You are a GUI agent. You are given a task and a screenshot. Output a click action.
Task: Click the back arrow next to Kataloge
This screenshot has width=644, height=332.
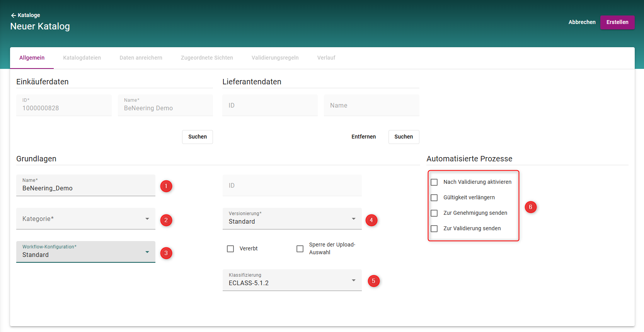click(13, 15)
